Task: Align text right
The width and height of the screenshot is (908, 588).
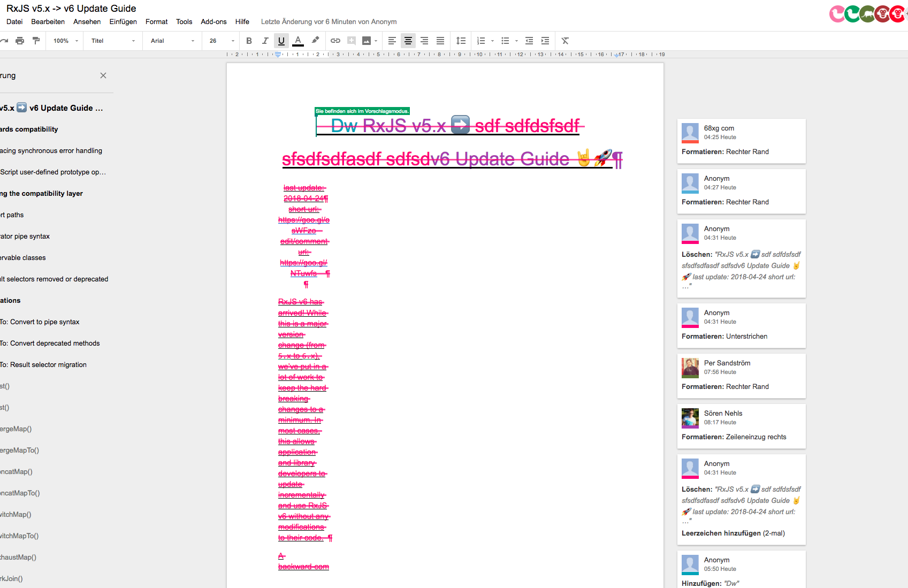Action: click(x=424, y=41)
